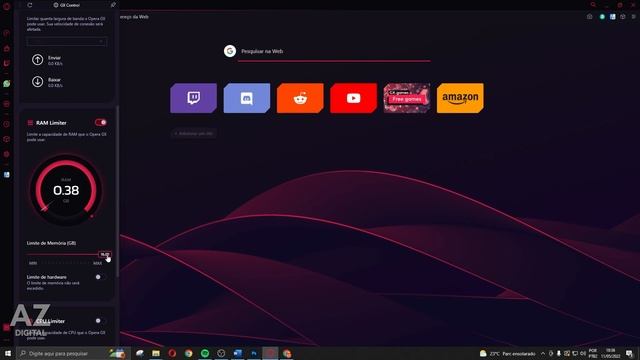Image resolution: width=640 pixels, height=360 pixels.
Task: Click the blue icon at the sidebar bottom
Action: coord(7,175)
